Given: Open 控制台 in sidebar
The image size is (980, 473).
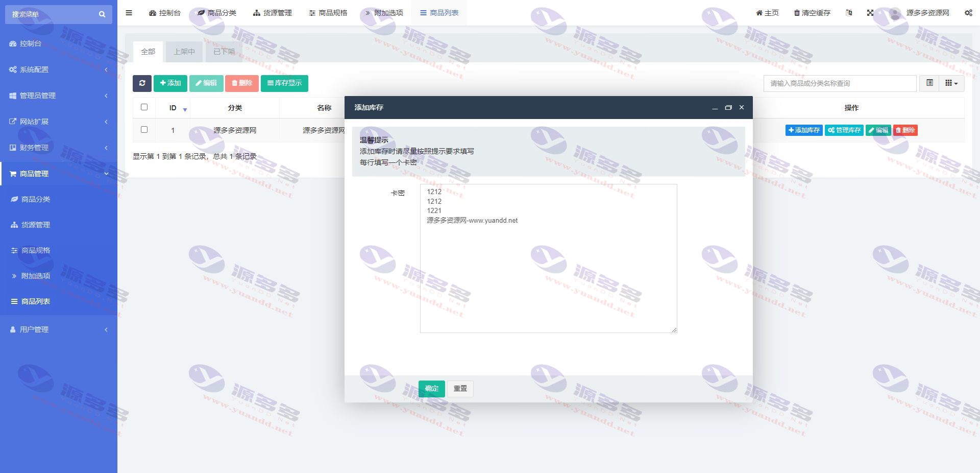Looking at the screenshot, I should pyautogui.click(x=59, y=43).
